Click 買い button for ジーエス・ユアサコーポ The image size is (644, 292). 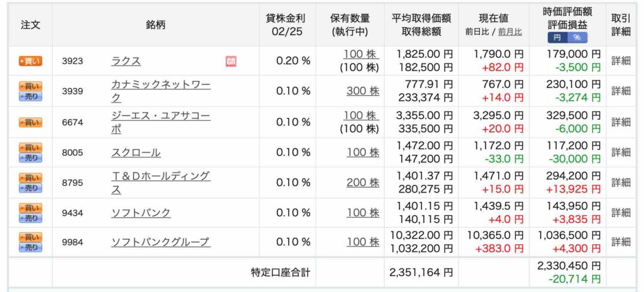(30, 122)
